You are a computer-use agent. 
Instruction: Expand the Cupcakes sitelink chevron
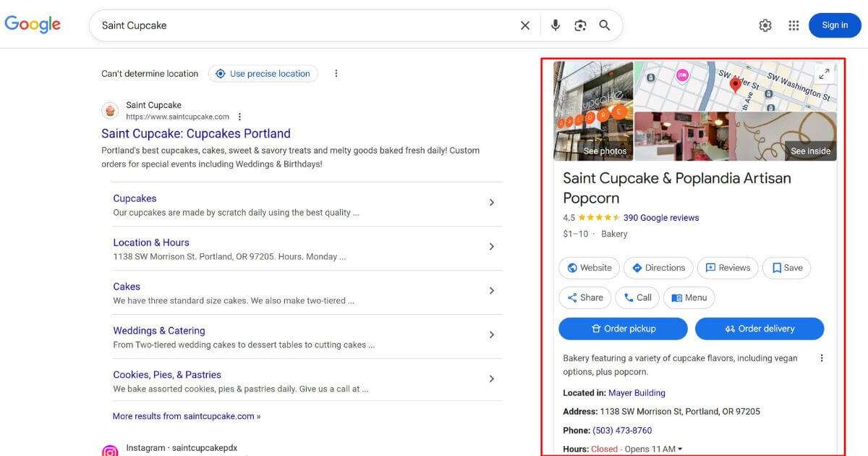pos(492,202)
